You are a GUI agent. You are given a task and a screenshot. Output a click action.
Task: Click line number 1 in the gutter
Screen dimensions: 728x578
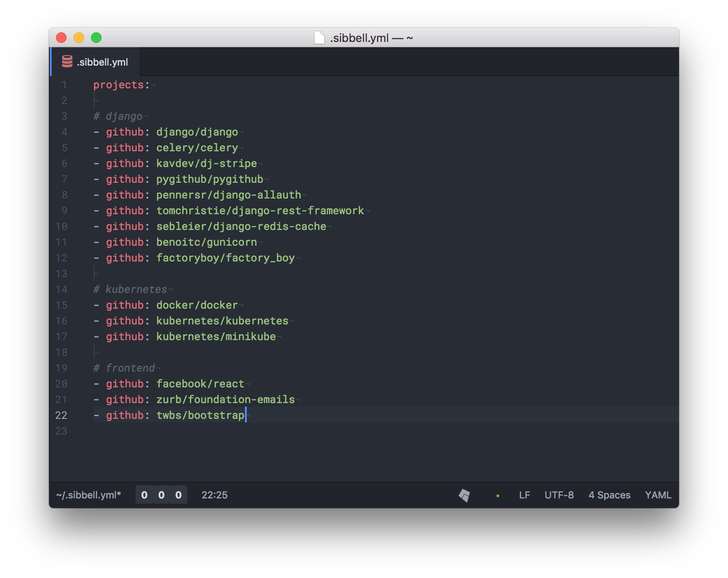[64, 85]
